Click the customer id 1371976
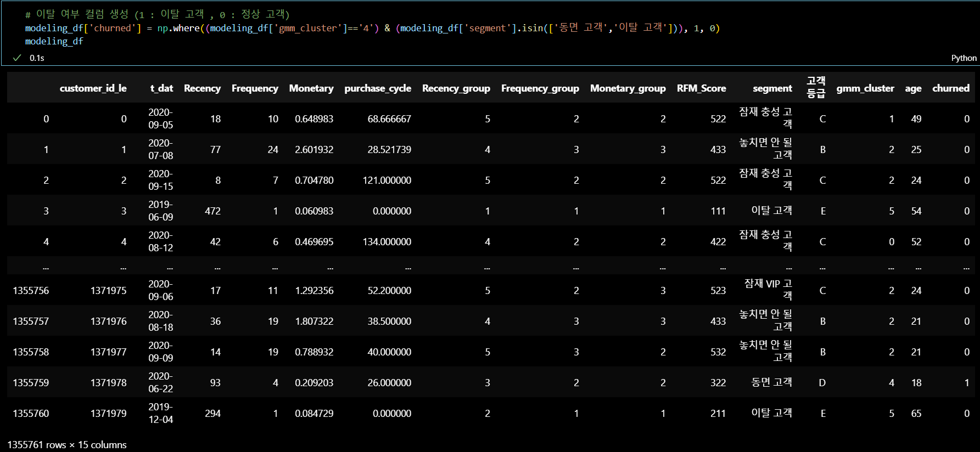 (x=108, y=321)
